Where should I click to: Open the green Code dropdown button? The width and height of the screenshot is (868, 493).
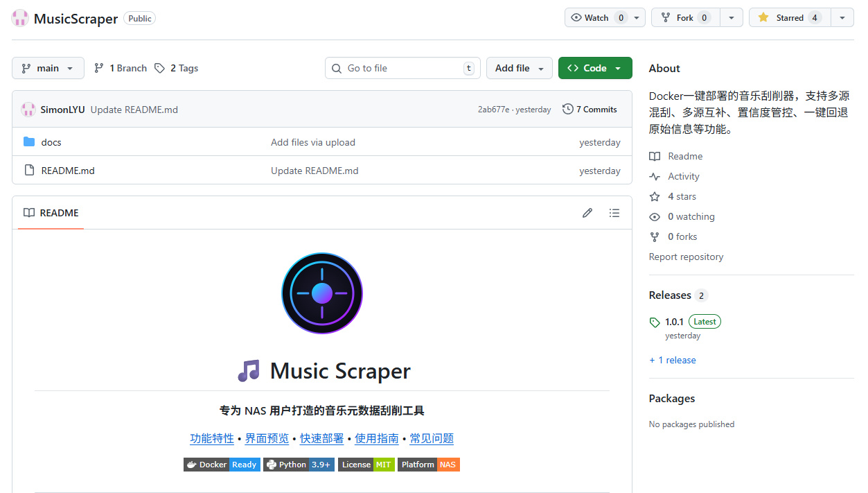(595, 68)
